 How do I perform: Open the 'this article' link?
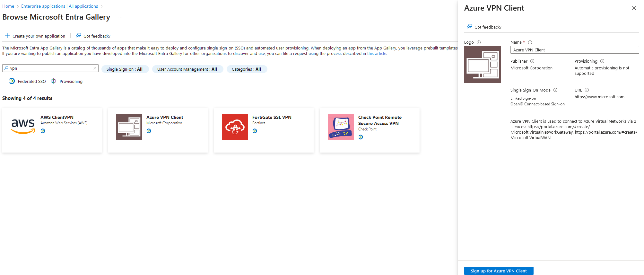377,54
